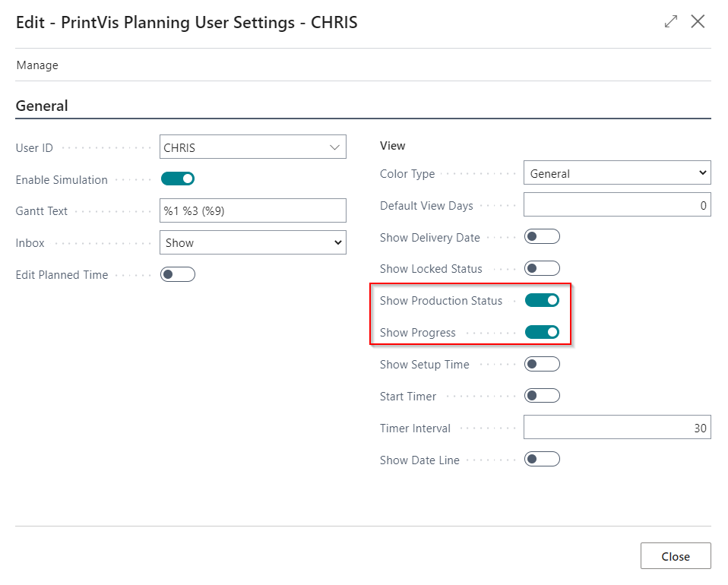Click the Start Timer label
Viewport: 728px width, 585px height.
point(408,397)
